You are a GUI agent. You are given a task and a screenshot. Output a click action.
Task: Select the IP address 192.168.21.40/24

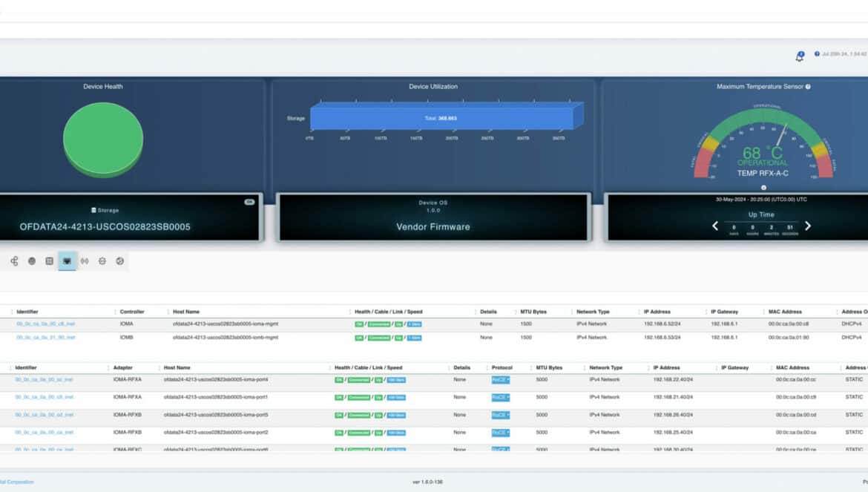(673, 397)
